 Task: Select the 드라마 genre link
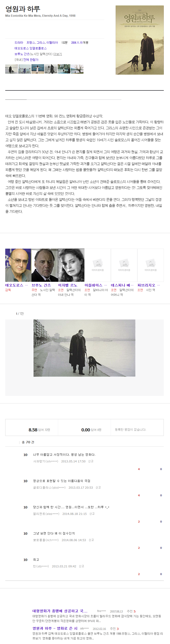19,42
